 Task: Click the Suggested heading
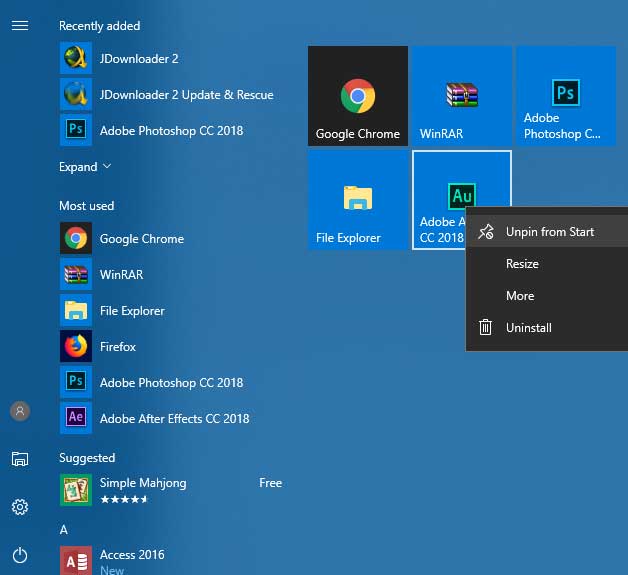[x=87, y=458]
